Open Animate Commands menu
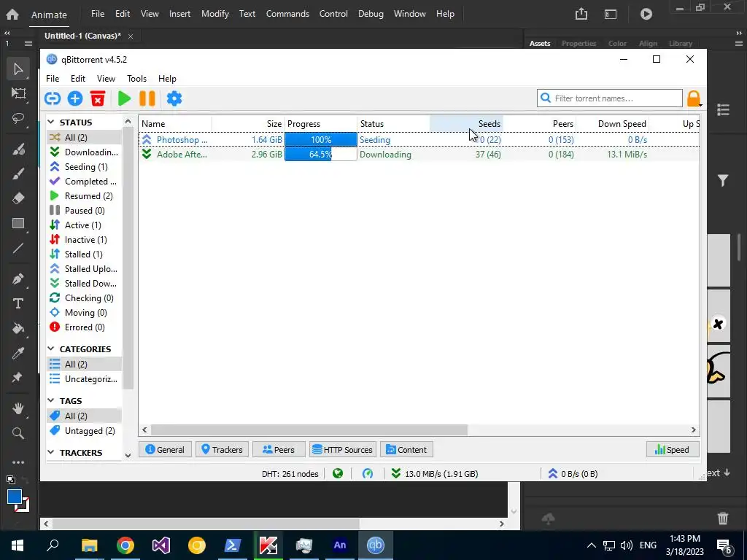 click(287, 14)
